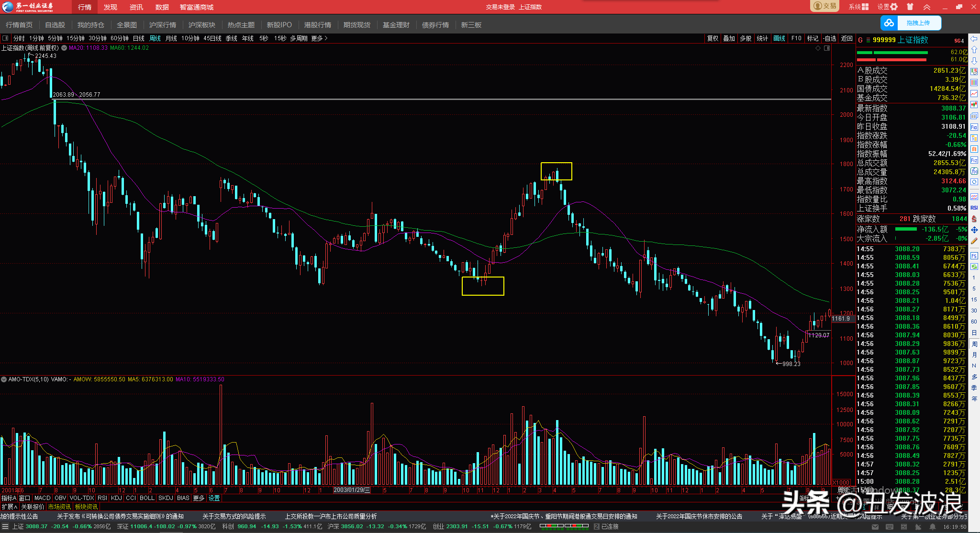Open AMO-TDX indicator dropdown arrow
This screenshot has width=980, height=533.
[x=4, y=379]
